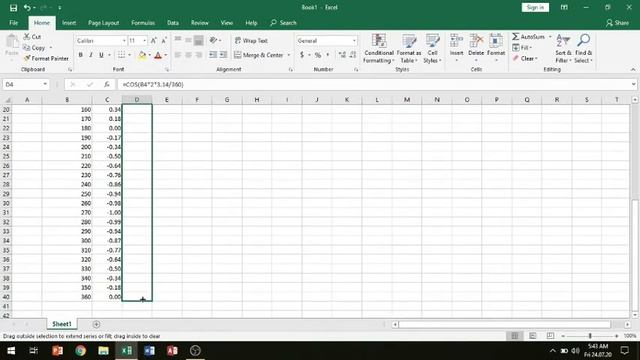Toggle underline formatting
The width and height of the screenshot is (640, 360).
pos(101,55)
